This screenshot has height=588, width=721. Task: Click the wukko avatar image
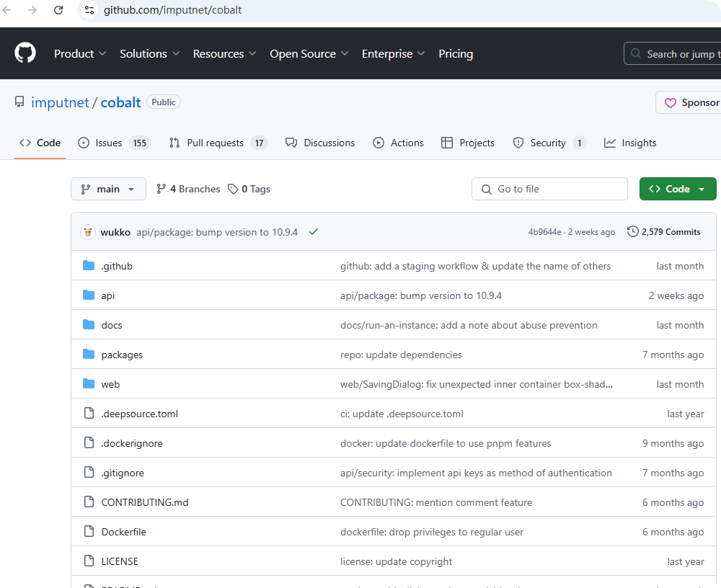coord(88,232)
